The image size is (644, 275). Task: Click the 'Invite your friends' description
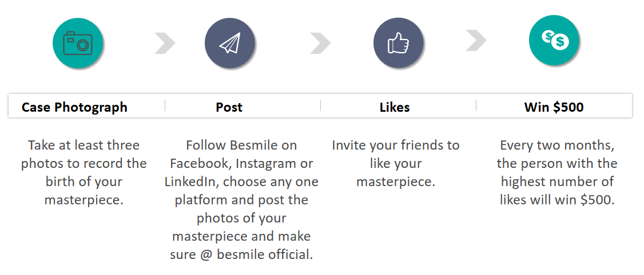(x=396, y=163)
